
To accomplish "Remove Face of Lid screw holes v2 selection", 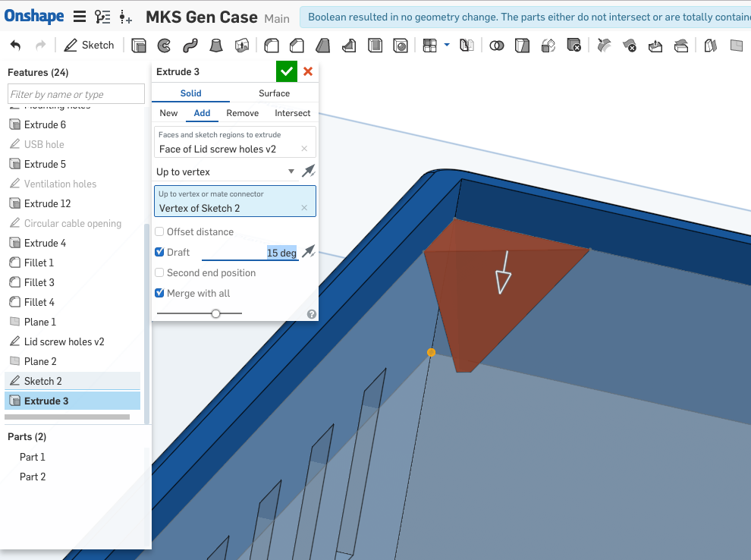I will [x=304, y=149].
